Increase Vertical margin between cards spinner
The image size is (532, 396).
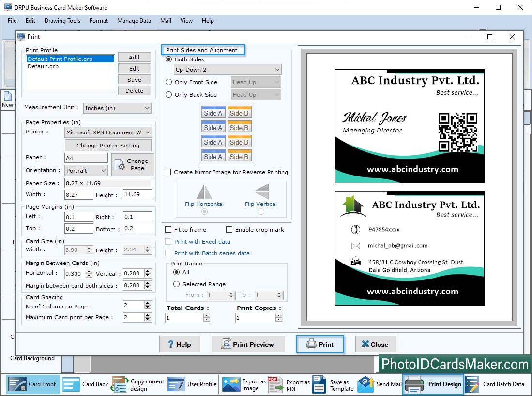point(147,271)
